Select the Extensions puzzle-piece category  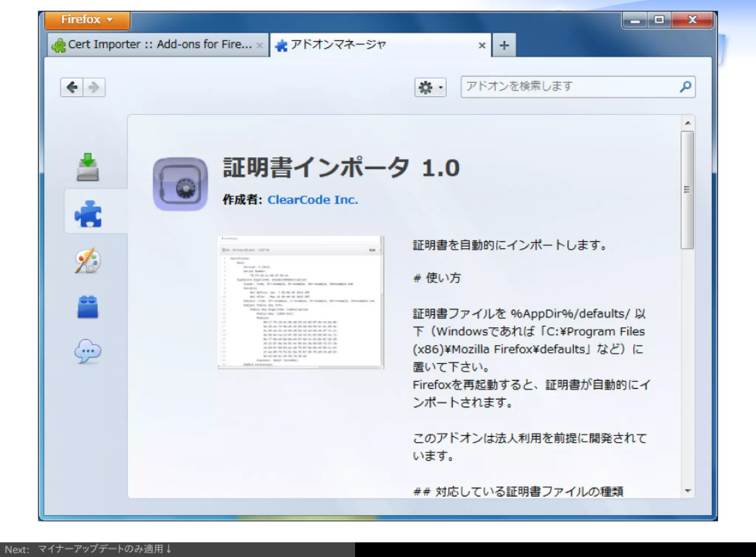click(x=88, y=213)
